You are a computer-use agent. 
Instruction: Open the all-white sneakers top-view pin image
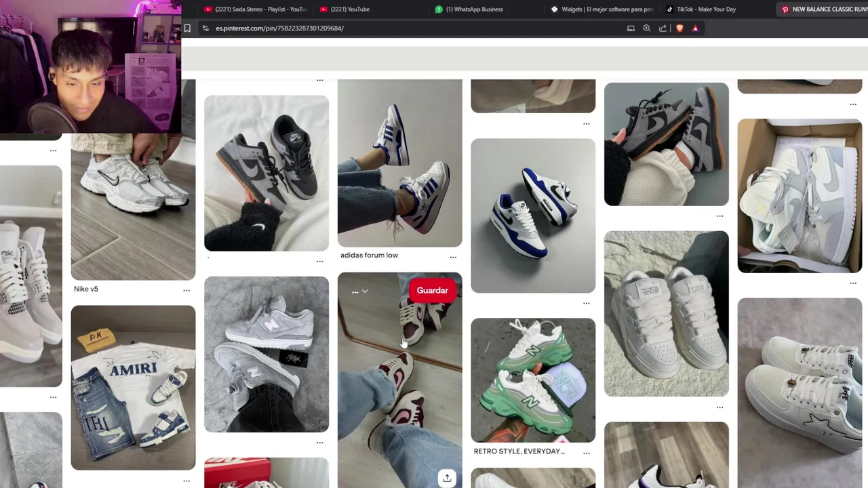pyautogui.click(x=667, y=314)
